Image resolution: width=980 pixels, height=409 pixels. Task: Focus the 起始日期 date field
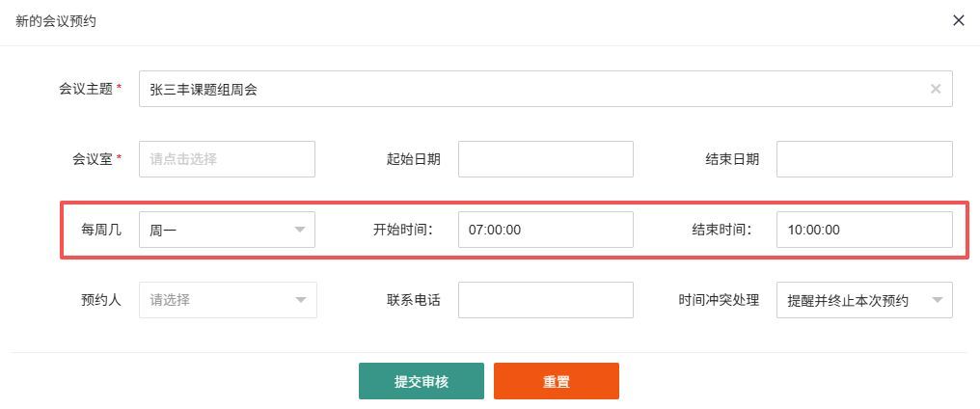[545, 159]
